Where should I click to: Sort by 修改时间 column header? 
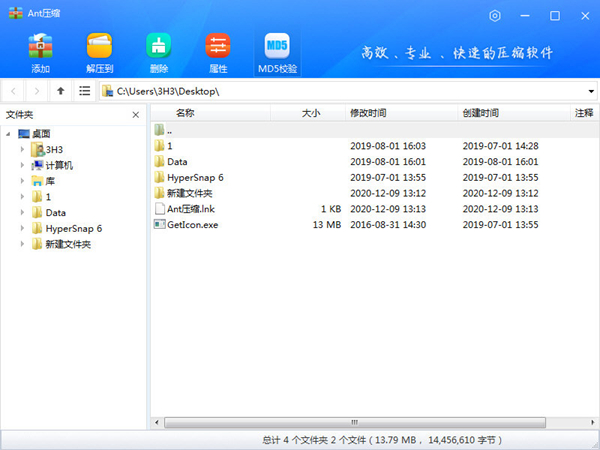368,113
